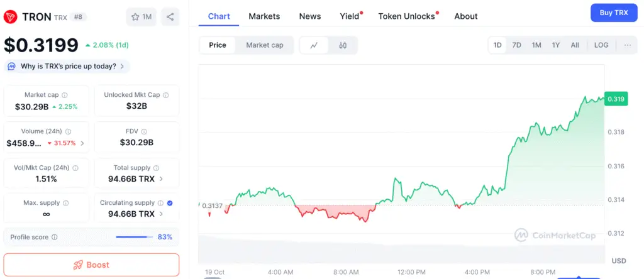Toggle the LOG scale option

pyautogui.click(x=601, y=45)
